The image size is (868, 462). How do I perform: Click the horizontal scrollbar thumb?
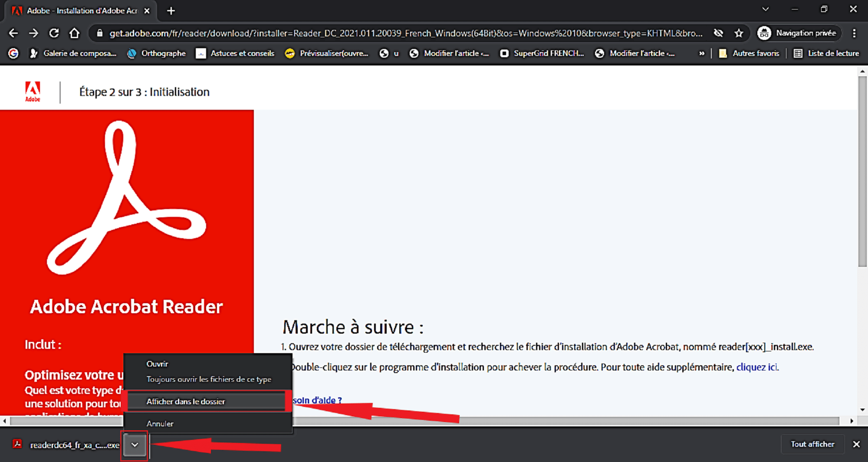tap(424, 421)
